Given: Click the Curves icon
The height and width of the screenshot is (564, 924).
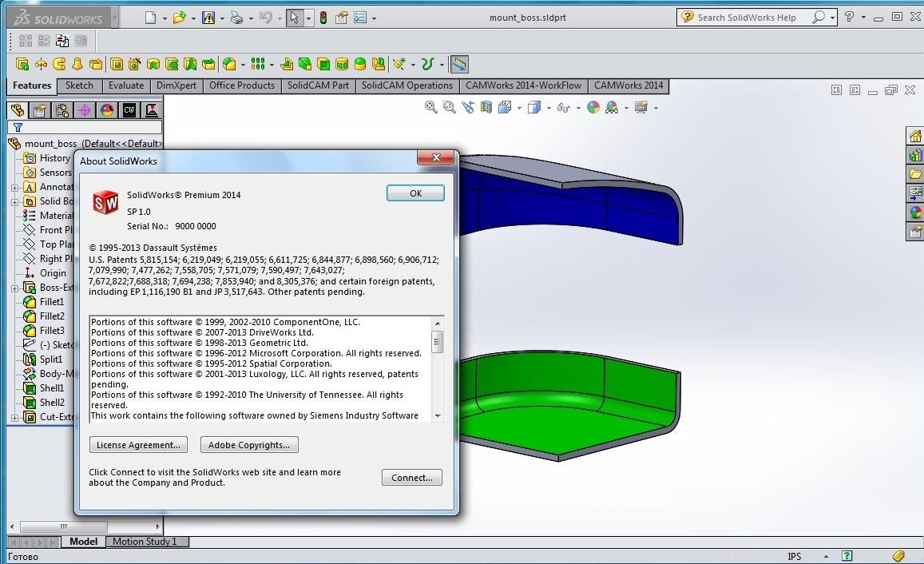Looking at the screenshot, I should pos(428,64).
